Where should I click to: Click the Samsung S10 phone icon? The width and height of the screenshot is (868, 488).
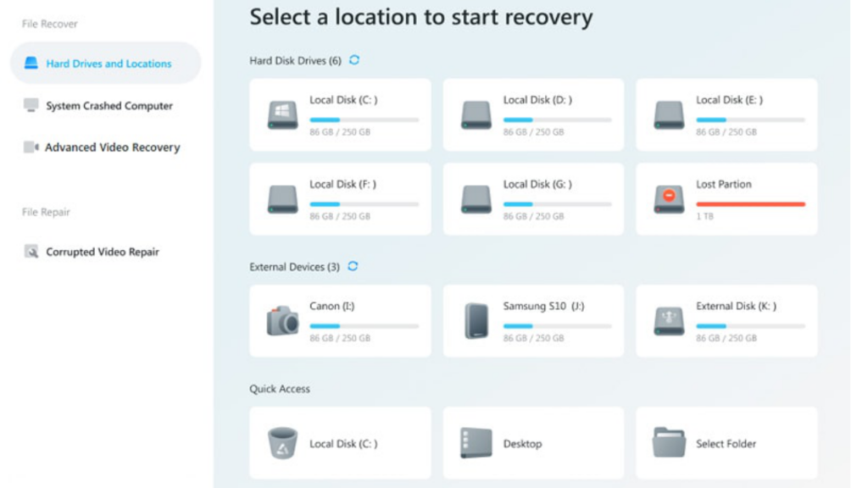coord(475,321)
